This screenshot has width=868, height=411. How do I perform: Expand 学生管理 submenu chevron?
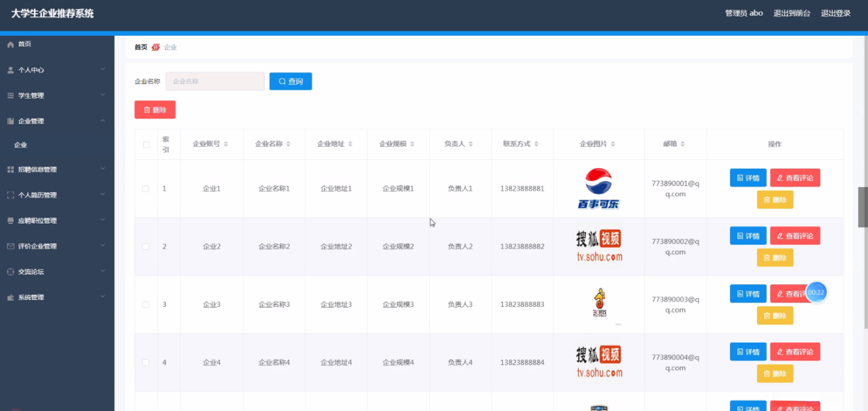coord(103,95)
